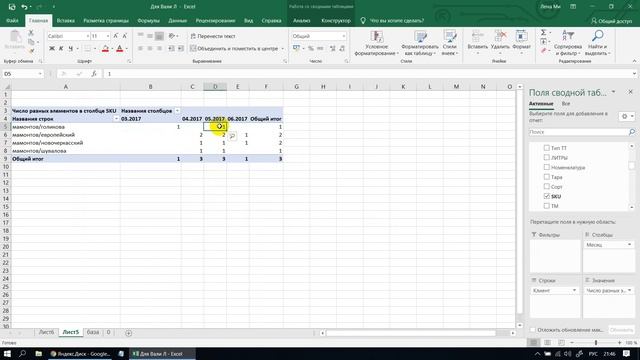Switch to the Data tab (Данные)
Screen dimensions: 640x360
[x=177, y=20]
